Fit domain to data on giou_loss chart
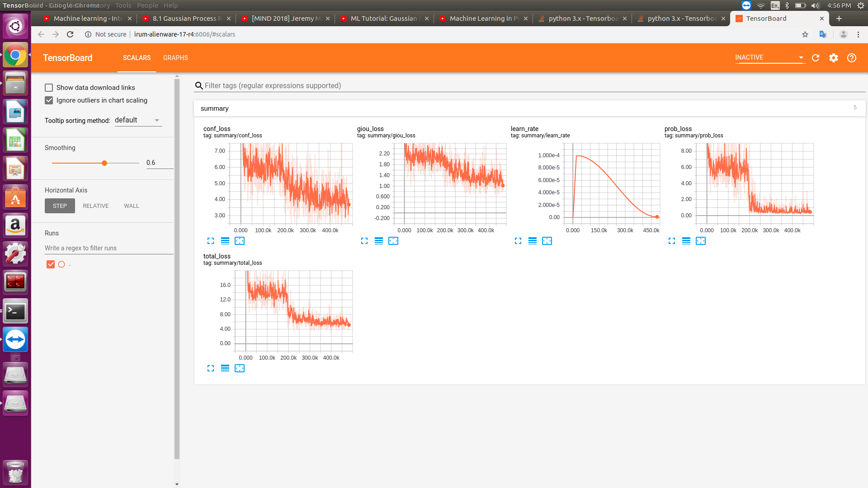The width and height of the screenshot is (868, 488). 393,241
